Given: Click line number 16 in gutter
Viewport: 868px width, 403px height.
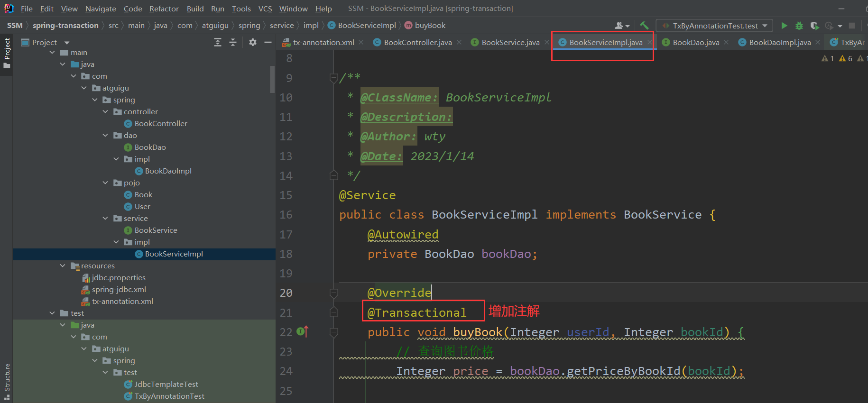Looking at the screenshot, I should coord(286,215).
